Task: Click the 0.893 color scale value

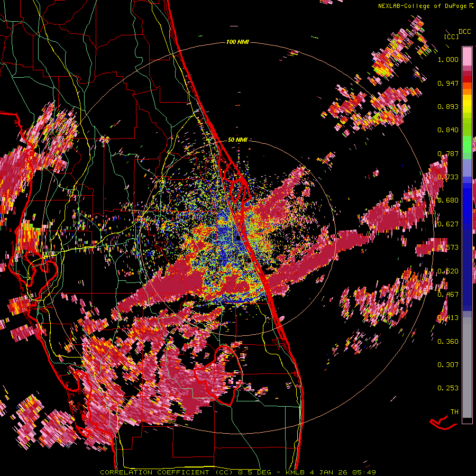Action: click(448, 106)
